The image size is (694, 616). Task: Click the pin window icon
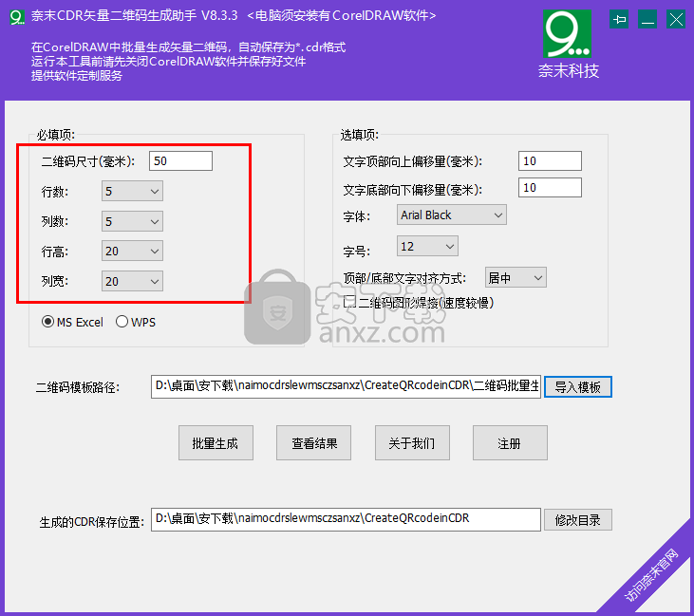pos(619,20)
